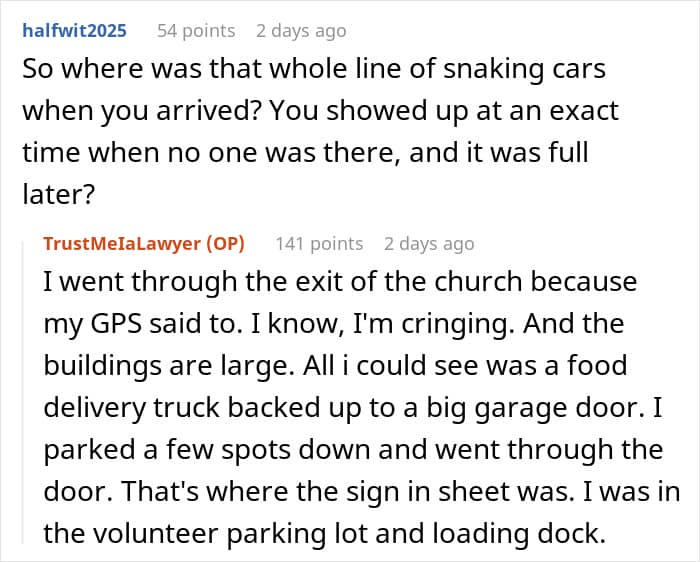The height and width of the screenshot is (562, 700).
Task: Click the line 'the volunteer parking lot and loading dock'
Action: [x=324, y=533]
